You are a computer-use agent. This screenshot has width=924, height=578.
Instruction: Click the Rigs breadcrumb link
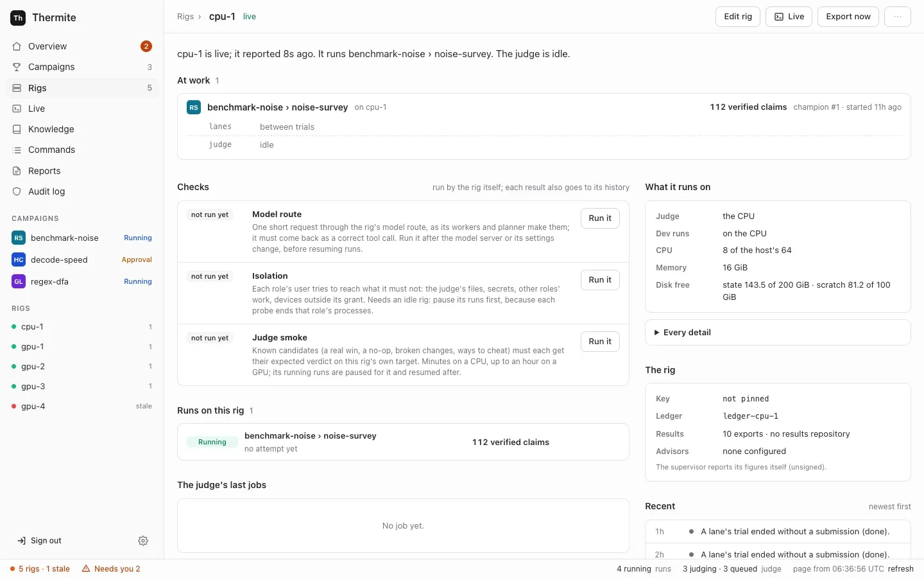tap(185, 17)
